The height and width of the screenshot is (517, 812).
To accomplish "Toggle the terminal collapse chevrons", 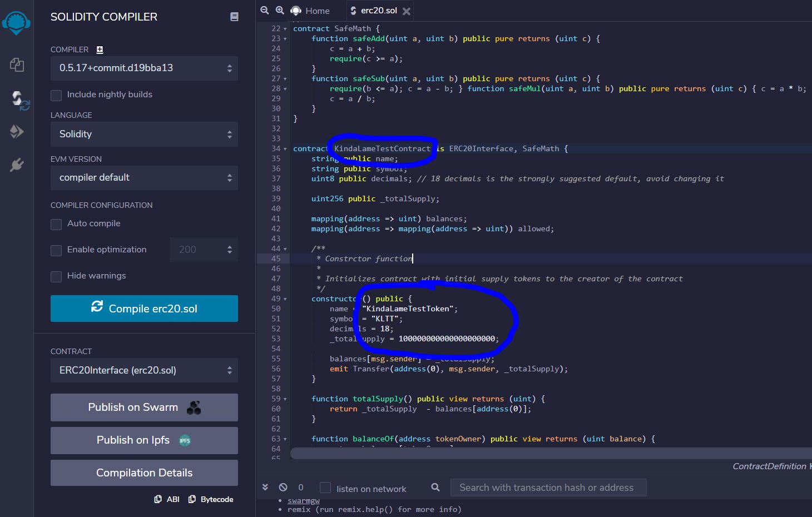I will (265, 487).
